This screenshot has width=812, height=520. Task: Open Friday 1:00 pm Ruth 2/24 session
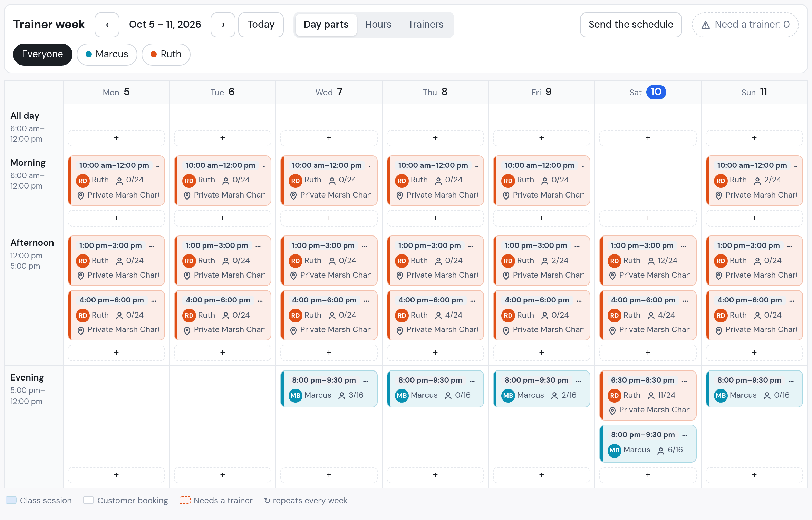coord(542,261)
